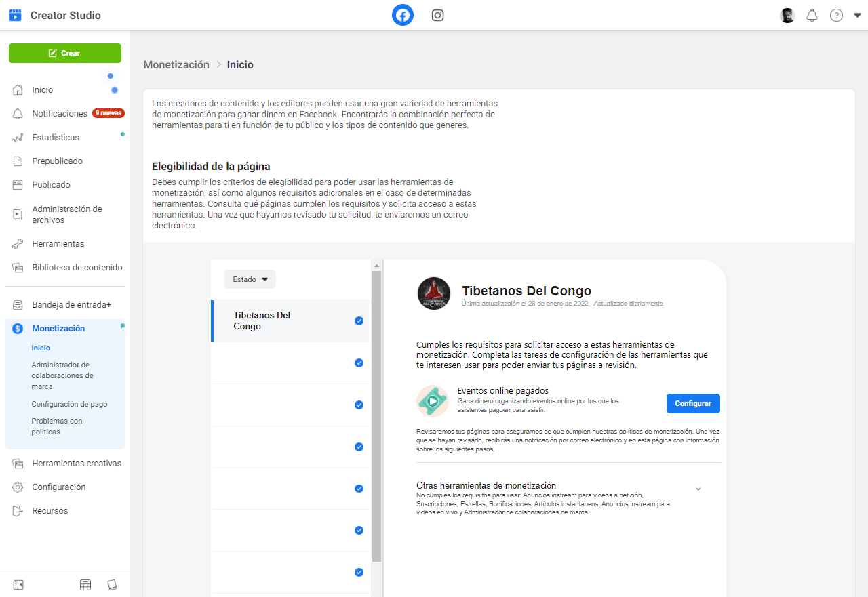Open the Estado filter dropdown

click(250, 279)
